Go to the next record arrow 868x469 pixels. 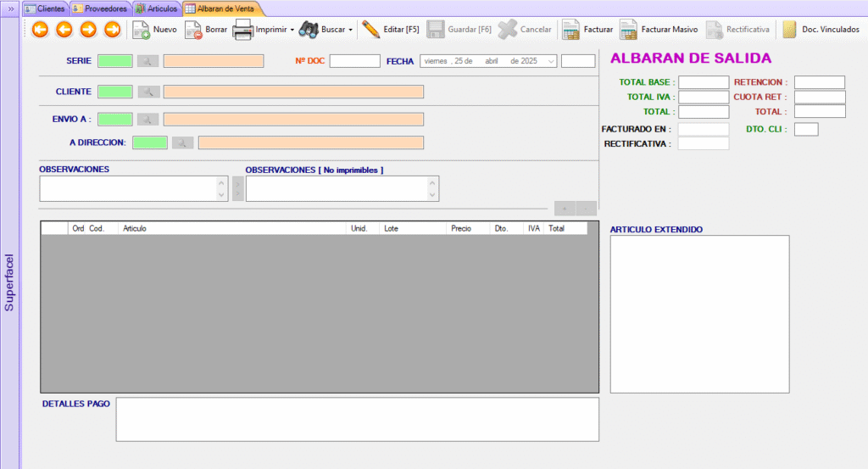tap(88, 30)
